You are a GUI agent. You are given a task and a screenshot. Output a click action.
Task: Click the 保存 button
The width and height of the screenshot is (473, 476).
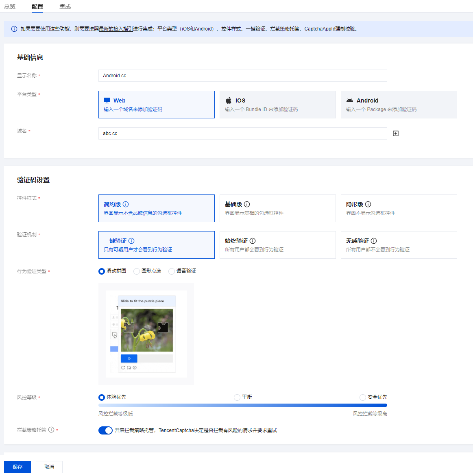click(17, 467)
